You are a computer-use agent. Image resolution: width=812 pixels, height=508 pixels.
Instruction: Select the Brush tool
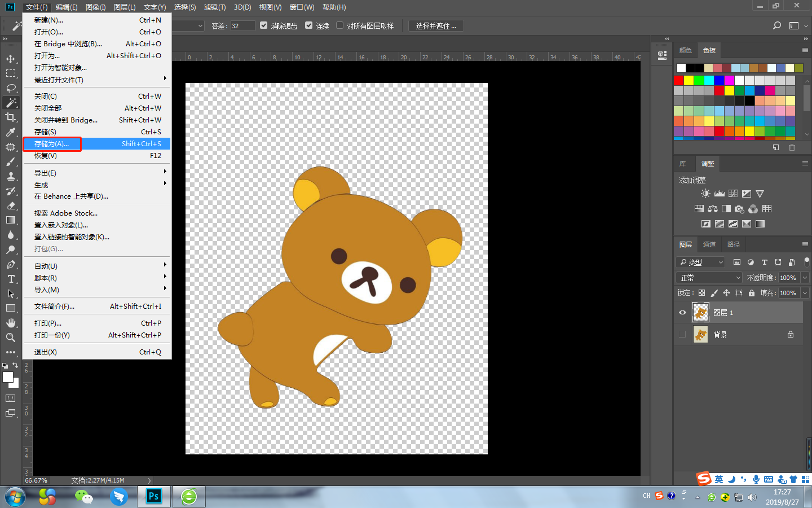tap(11, 161)
